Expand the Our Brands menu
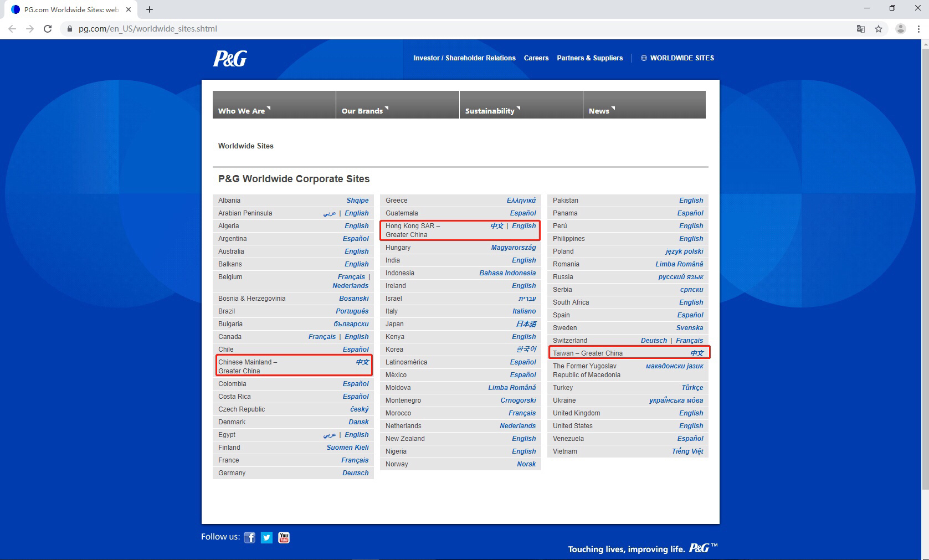 [x=398, y=105]
